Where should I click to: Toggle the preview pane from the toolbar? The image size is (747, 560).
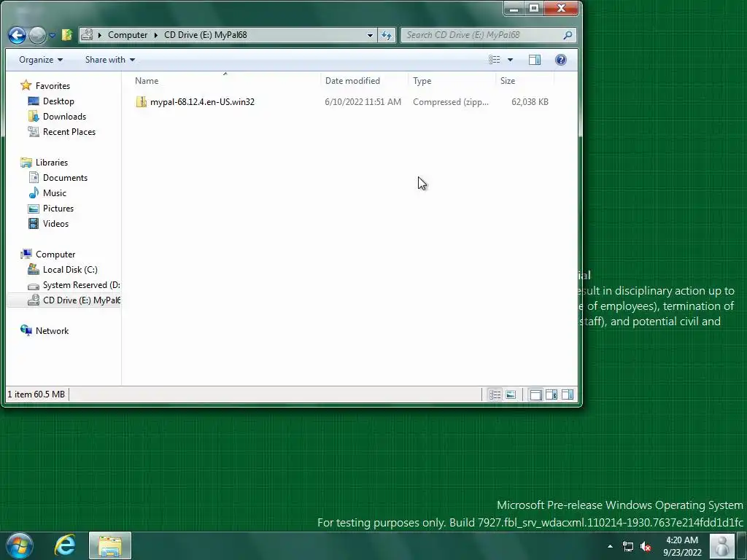535,60
